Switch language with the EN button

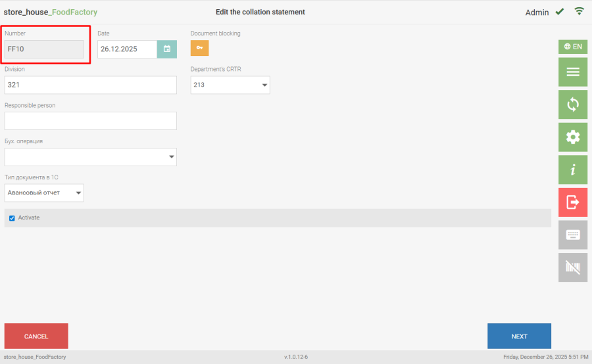[x=572, y=47]
